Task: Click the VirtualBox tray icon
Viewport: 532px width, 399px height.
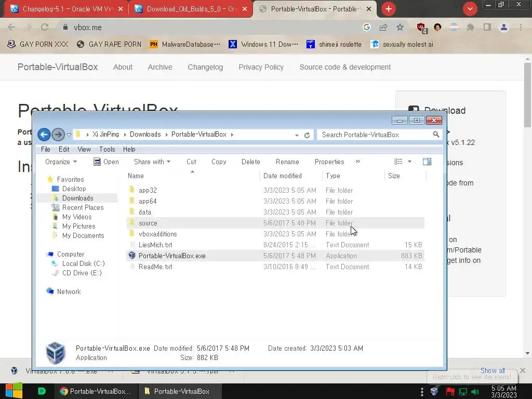Action: [434, 392]
